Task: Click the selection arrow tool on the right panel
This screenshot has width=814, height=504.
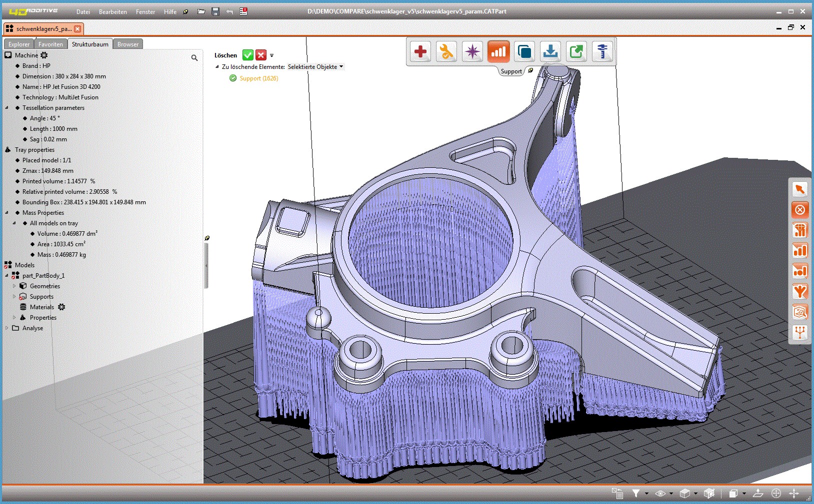Action: pos(800,189)
